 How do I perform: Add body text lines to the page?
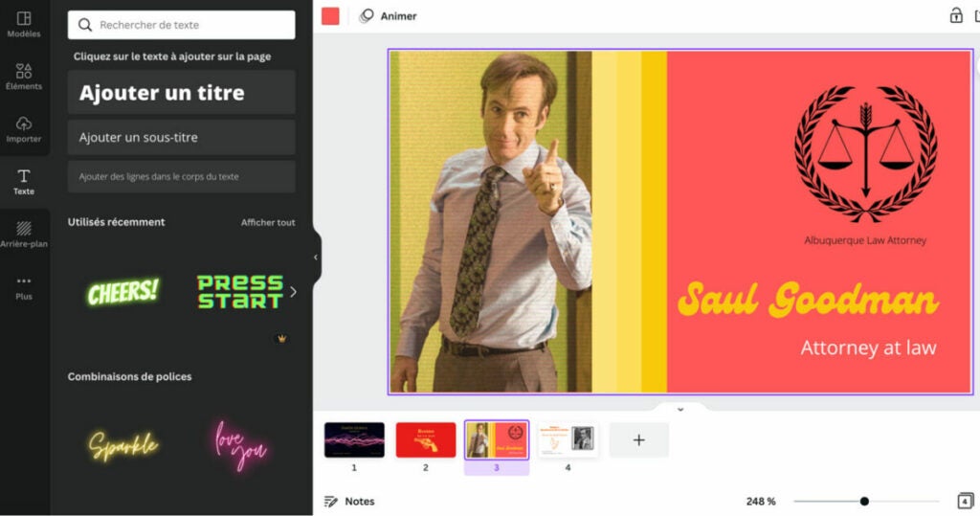tap(182, 177)
